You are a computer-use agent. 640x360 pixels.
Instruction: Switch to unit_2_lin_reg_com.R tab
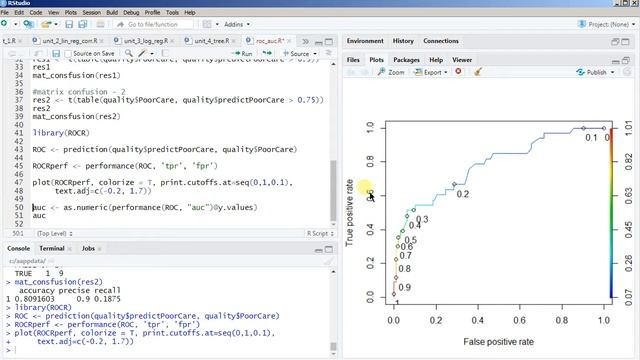coord(69,41)
